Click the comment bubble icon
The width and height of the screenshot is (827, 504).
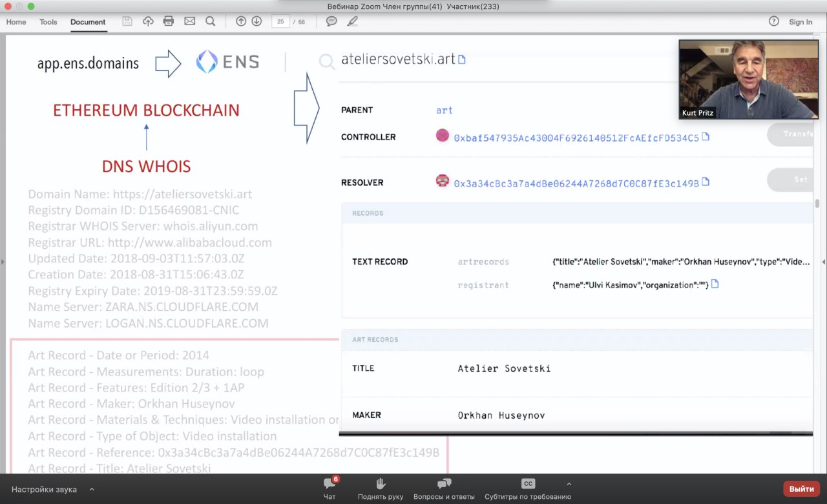point(331,21)
